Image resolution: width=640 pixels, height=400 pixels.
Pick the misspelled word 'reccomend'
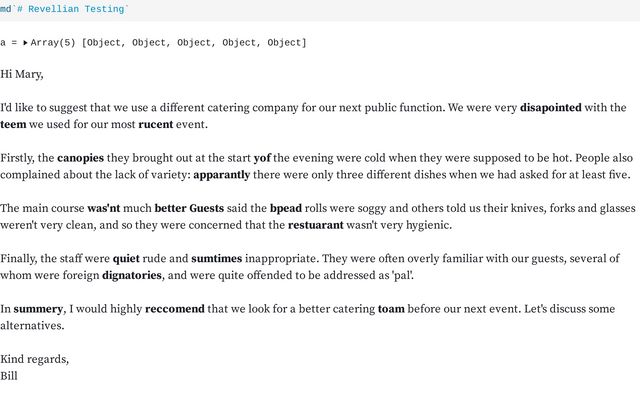[x=176, y=308]
